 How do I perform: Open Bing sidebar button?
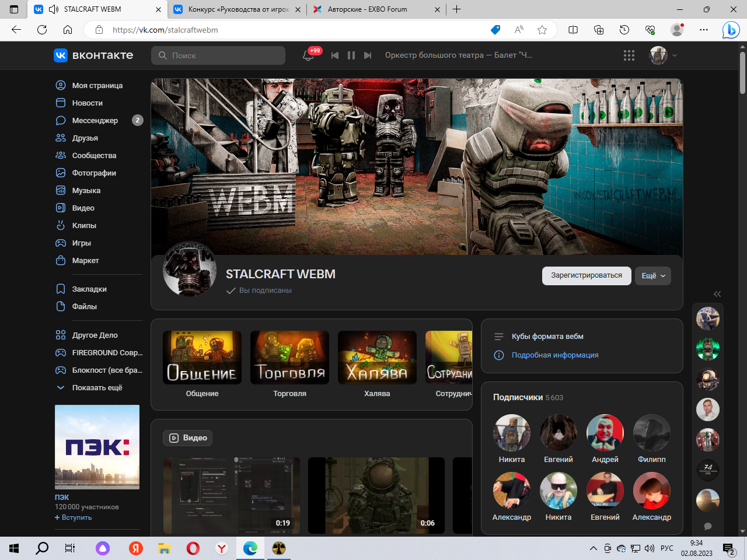click(731, 30)
